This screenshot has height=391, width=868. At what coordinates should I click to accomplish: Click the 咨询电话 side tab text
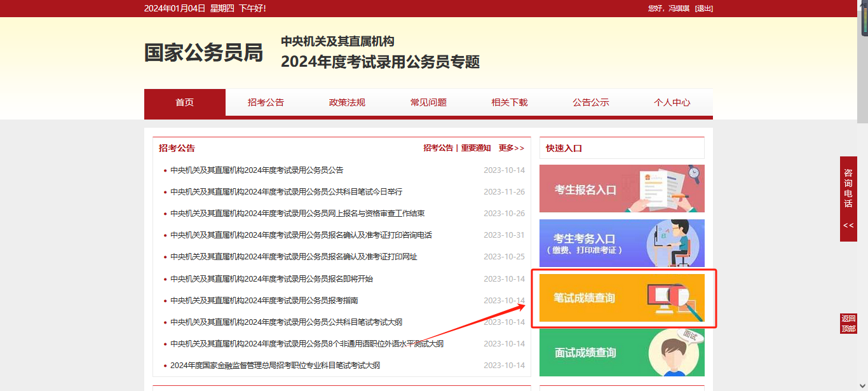pyautogui.click(x=848, y=188)
